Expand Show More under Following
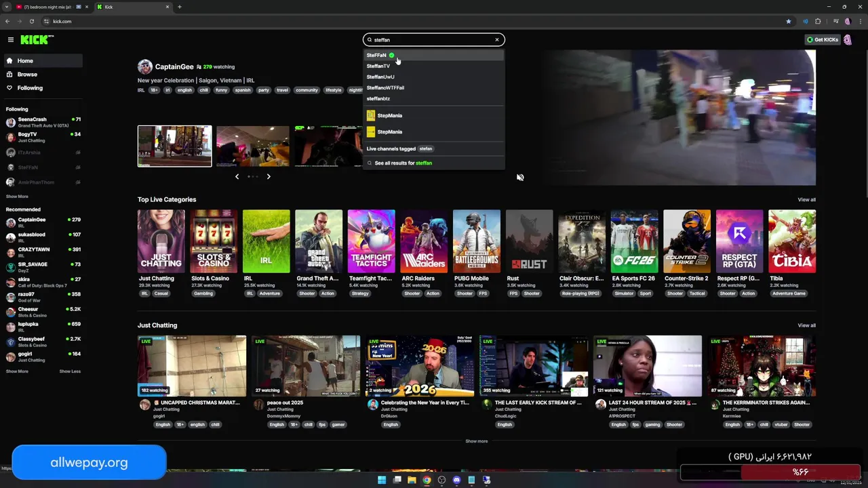 click(x=17, y=197)
